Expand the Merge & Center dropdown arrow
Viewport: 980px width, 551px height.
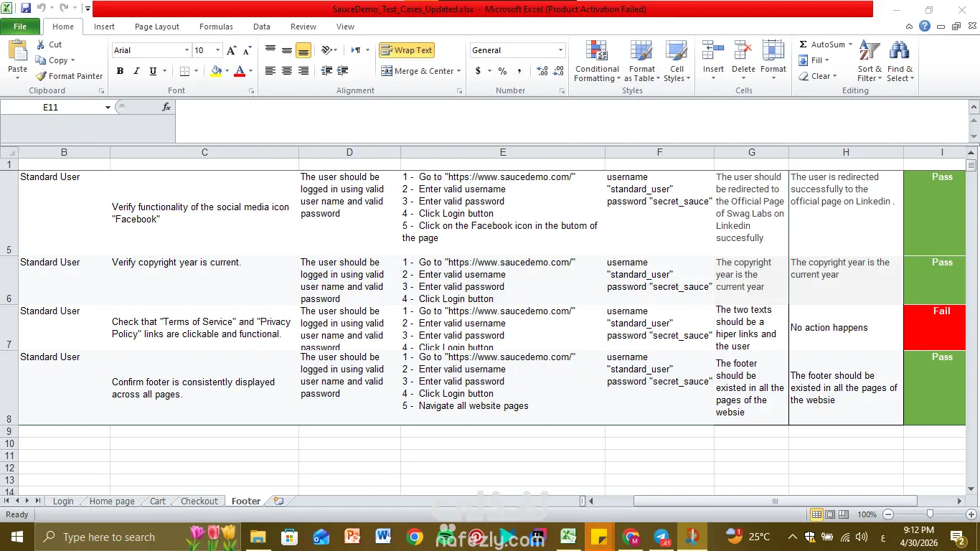pos(461,71)
